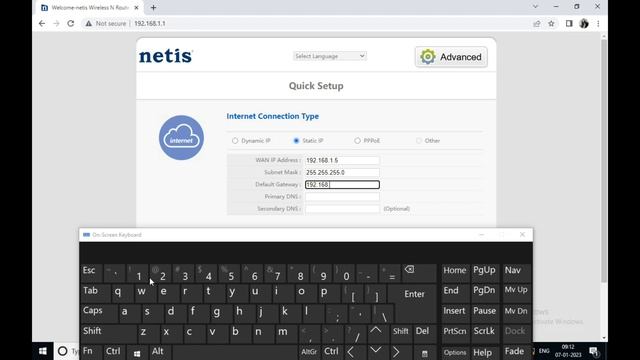
Task: Open the keyboard Options key
Action: tap(455, 353)
